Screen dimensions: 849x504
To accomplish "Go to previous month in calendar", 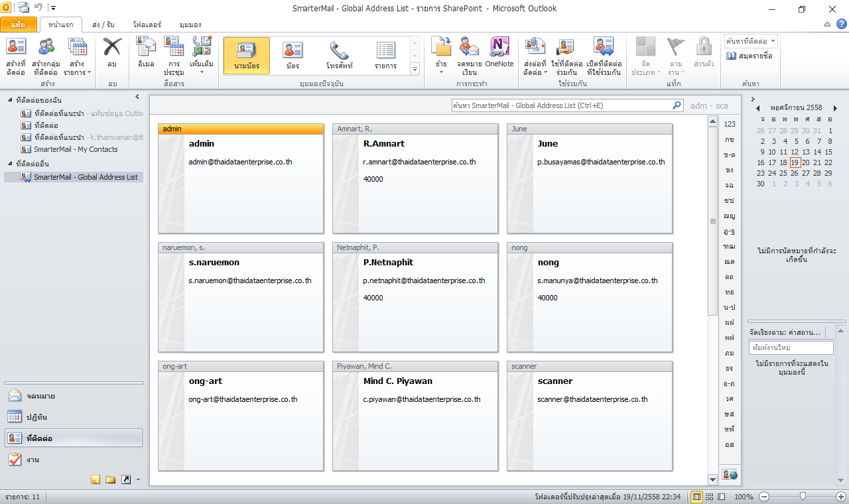I will click(x=759, y=108).
